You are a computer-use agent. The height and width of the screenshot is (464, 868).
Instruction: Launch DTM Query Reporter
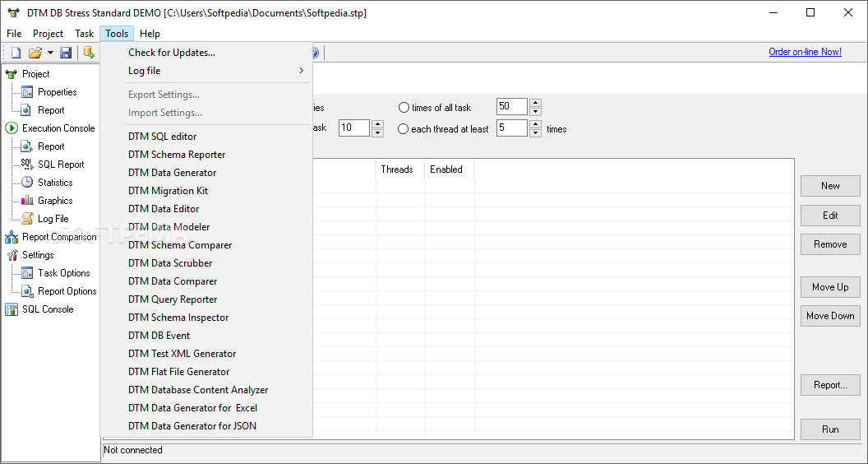coord(206,299)
